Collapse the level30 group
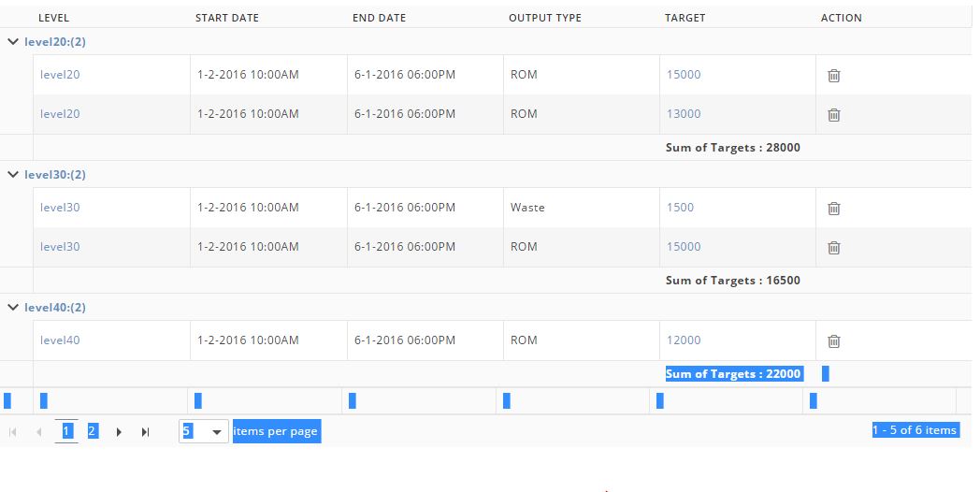The image size is (980, 492). point(12,174)
